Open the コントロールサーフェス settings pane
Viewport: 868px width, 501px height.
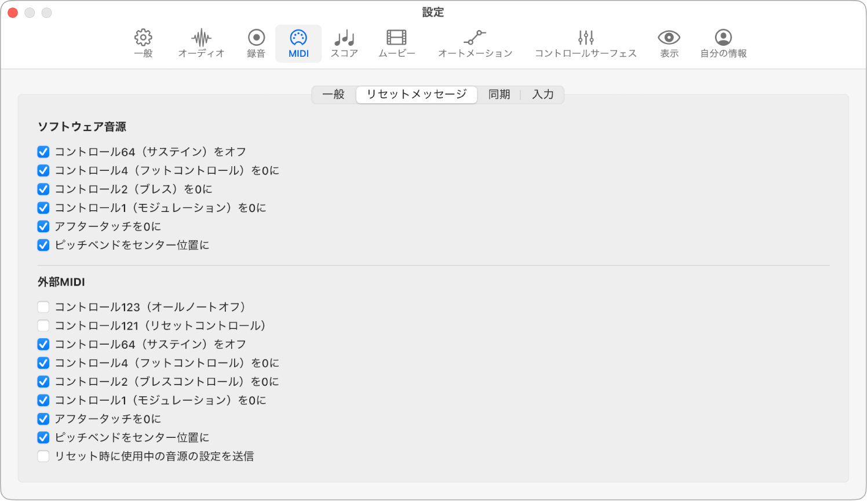point(585,43)
